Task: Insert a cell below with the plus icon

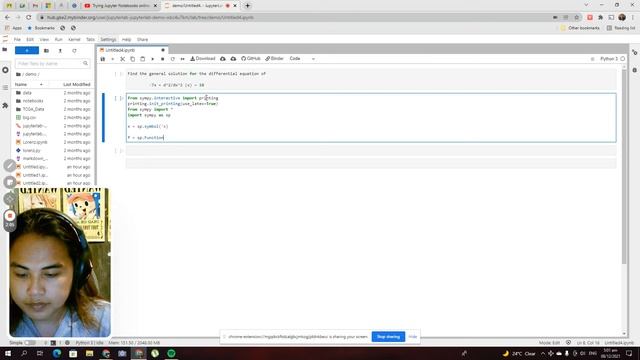Action: tap(113, 59)
